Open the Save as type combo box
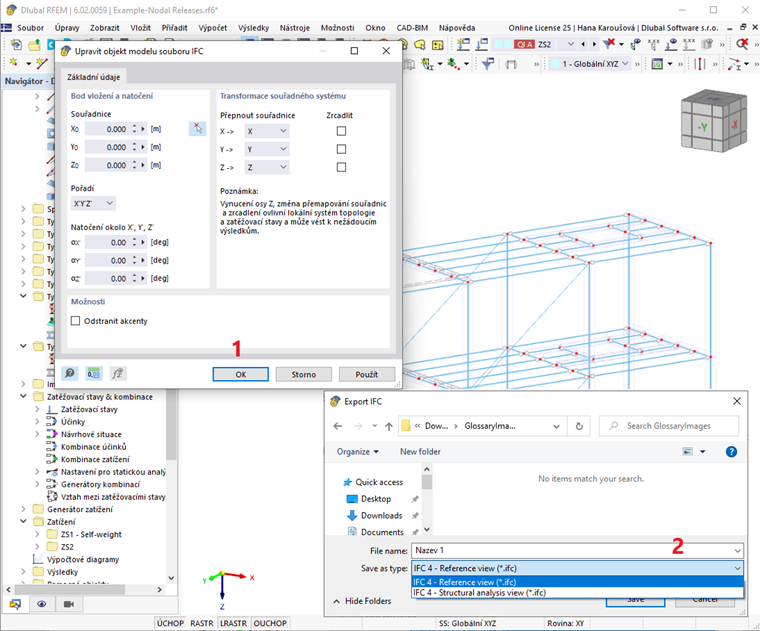Image resolution: width=760 pixels, height=631 pixels. (x=577, y=568)
